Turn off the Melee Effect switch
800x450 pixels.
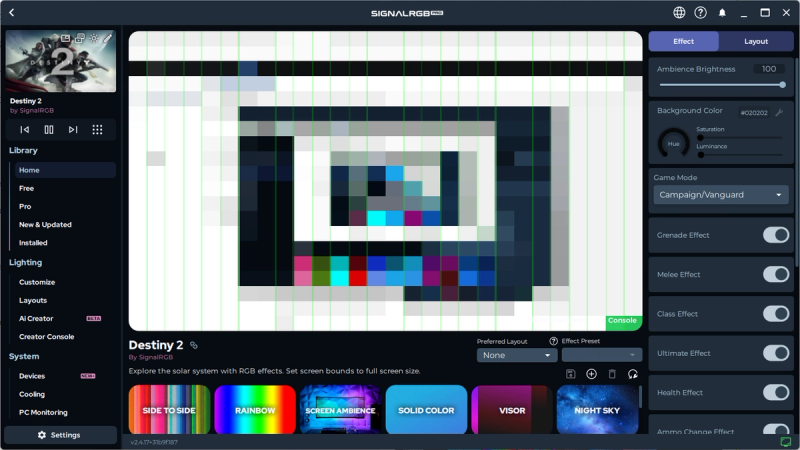[776, 274]
